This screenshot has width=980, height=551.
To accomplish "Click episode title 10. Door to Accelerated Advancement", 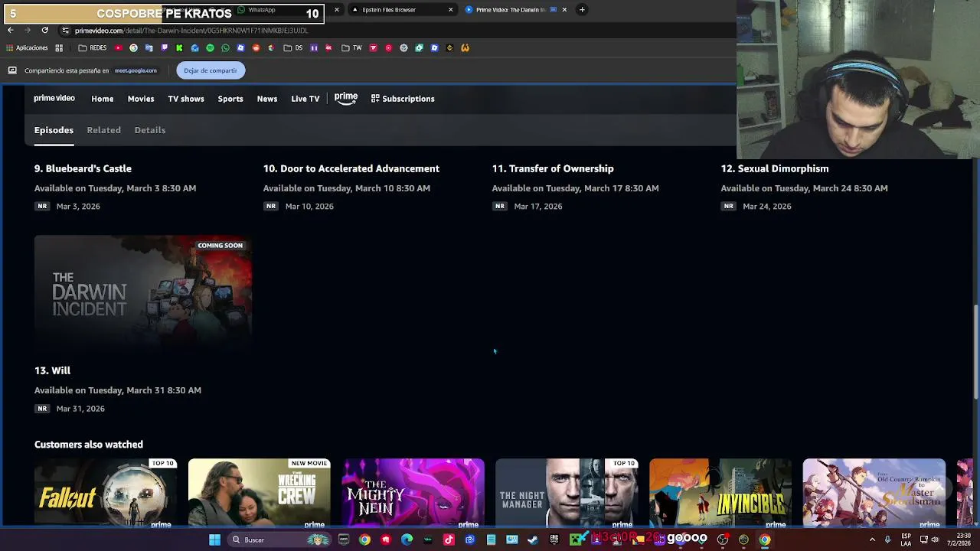I will pos(351,168).
